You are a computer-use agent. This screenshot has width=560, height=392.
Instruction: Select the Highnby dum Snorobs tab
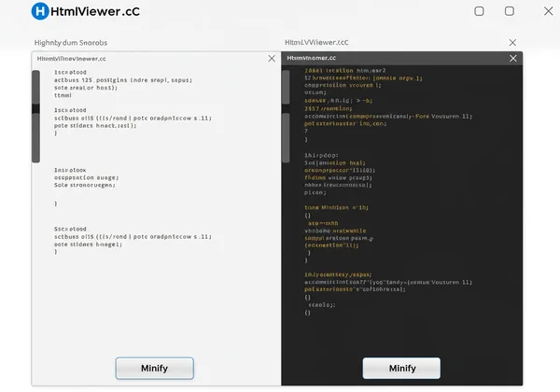tap(71, 43)
